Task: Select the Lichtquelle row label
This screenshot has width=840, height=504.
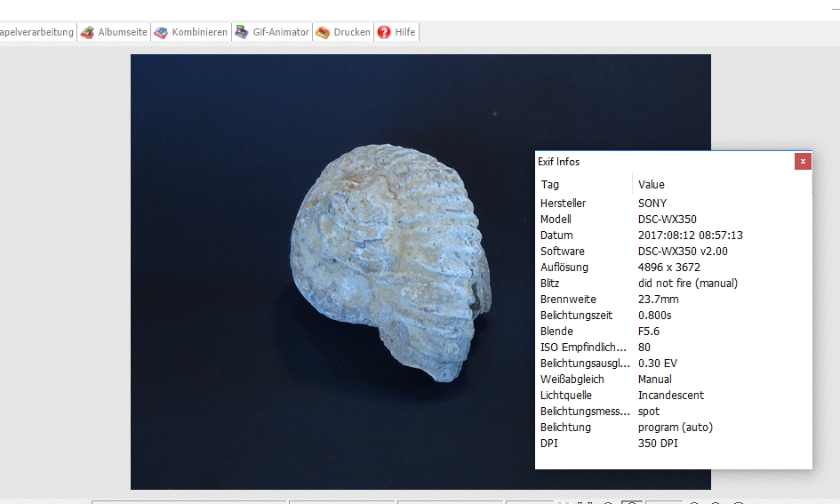Action: click(566, 396)
